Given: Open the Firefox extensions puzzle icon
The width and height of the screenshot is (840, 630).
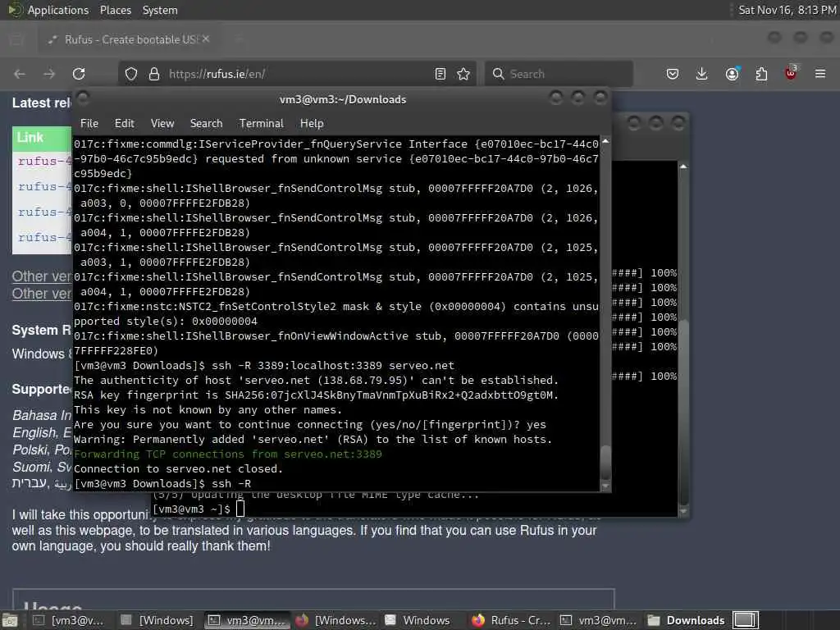Looking at the screenshot, I should [x=761, y=74].
